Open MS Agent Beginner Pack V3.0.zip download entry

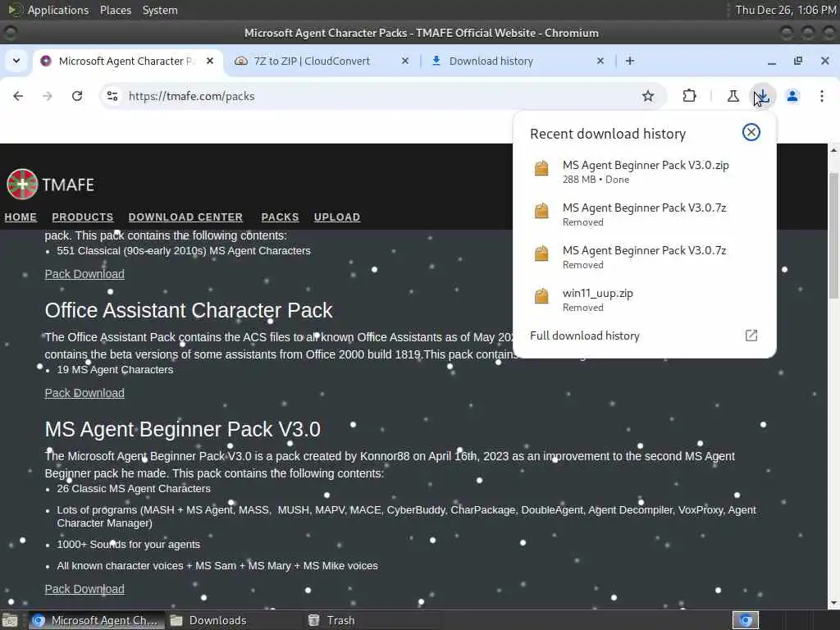pos(645,171)
